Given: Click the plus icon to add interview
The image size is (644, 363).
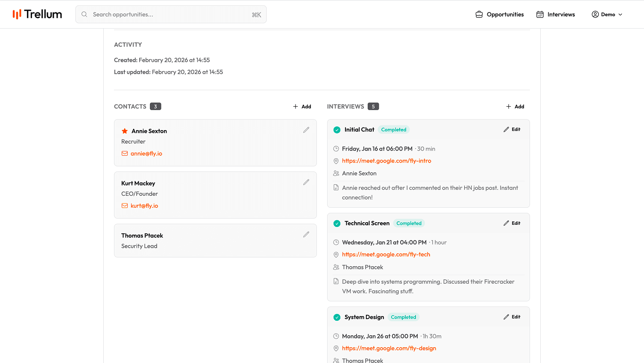Looking at the screenshot, I should tap(509, 107).
